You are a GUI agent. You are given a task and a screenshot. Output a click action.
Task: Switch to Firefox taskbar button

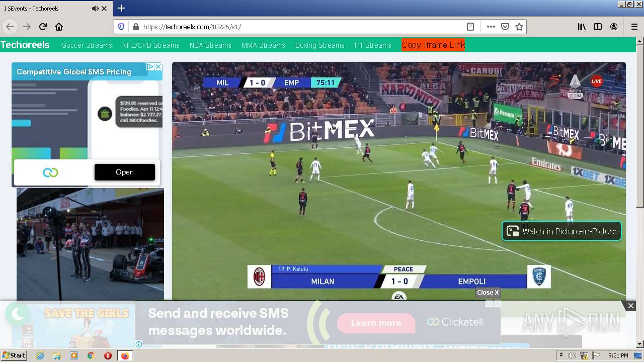tap(125, 355)
